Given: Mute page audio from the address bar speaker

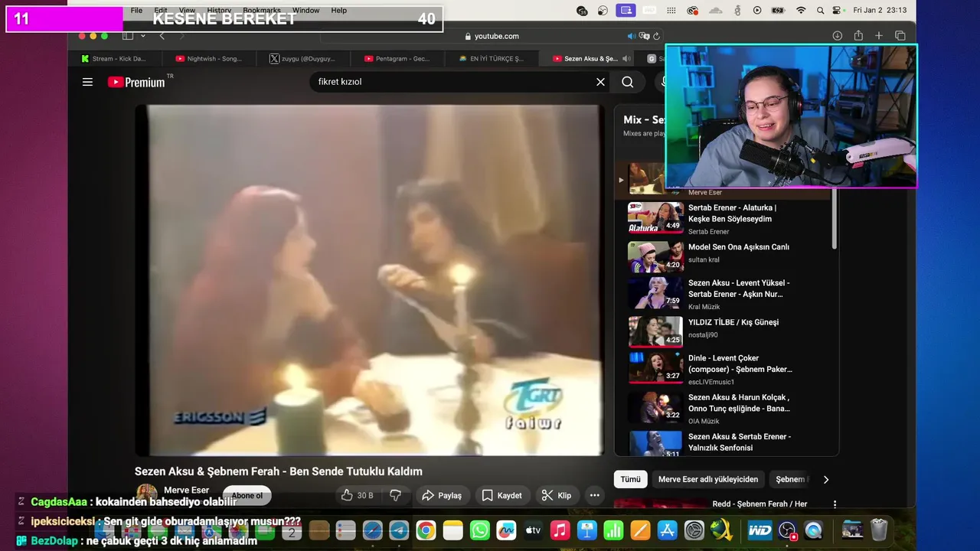Looking at the screenshot, I should pos(632,36).
